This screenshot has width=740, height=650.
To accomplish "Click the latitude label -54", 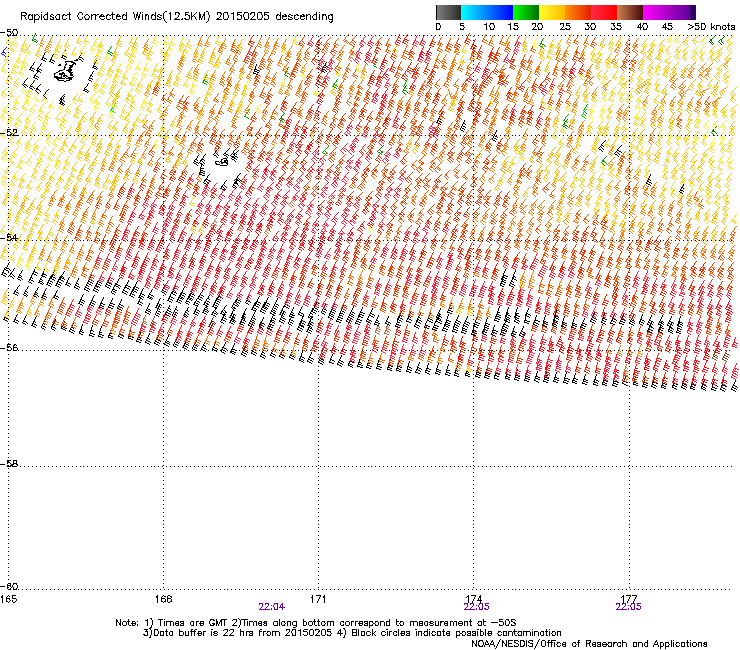I will tap(9, 237).
